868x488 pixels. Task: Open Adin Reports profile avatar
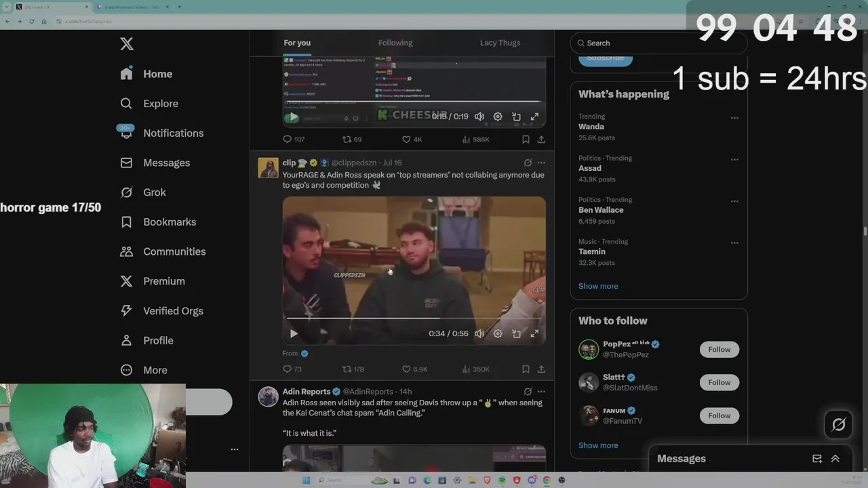[x=268, y=396]
